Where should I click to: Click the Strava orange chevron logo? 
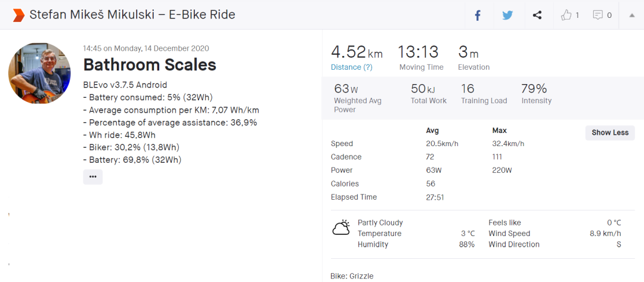[18, 15]
